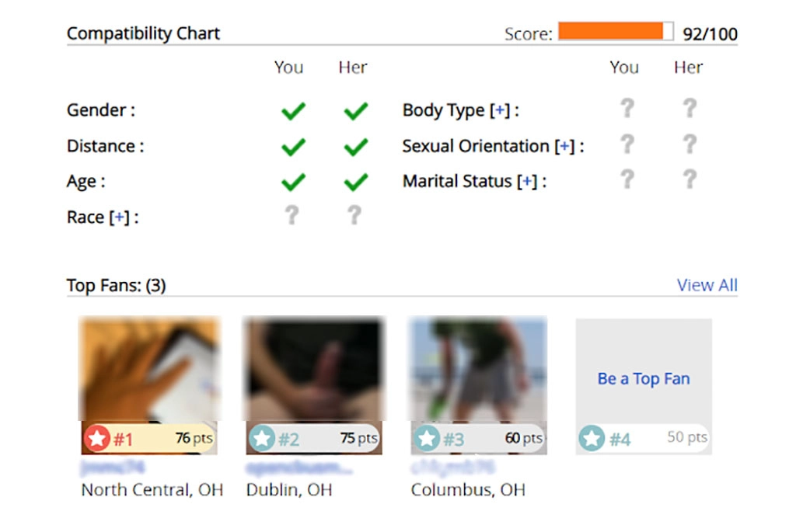Viewport: 796px width, 532px height.
Task: Click the red star badge on fan #1
Action: pyautogui.click(x=97, y=438)
